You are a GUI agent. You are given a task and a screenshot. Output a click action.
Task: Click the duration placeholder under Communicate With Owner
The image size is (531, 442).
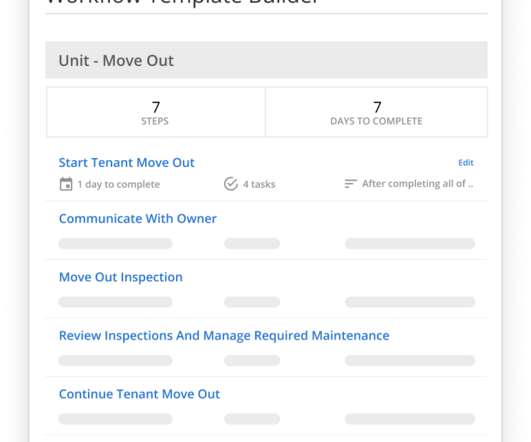point(115,244)
